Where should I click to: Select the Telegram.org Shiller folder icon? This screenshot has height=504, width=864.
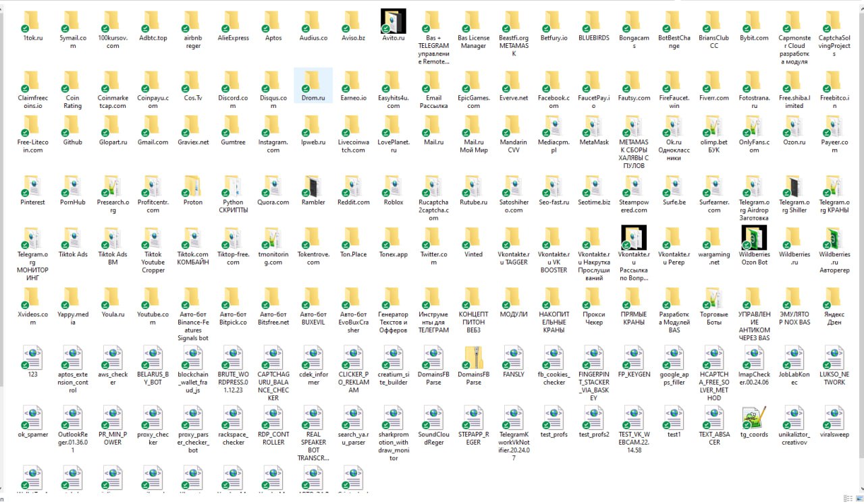pyautogui.click(x=794, y=186)
